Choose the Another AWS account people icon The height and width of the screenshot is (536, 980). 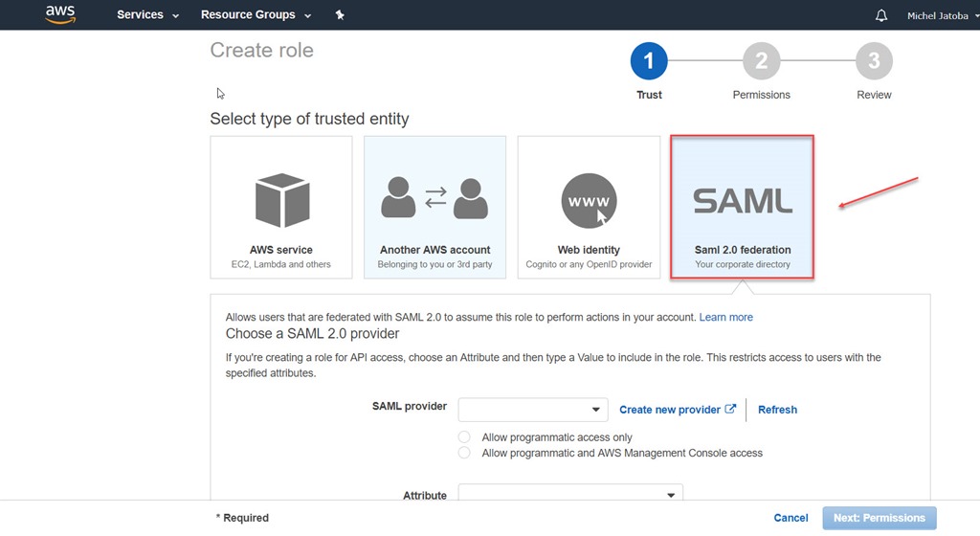[435, 198]
